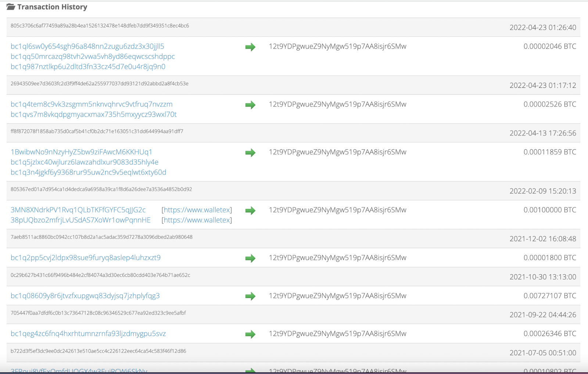588x374 pixels.
Task: Click the green arrow in the 0.00001800 BTC row
Action: 250,259
